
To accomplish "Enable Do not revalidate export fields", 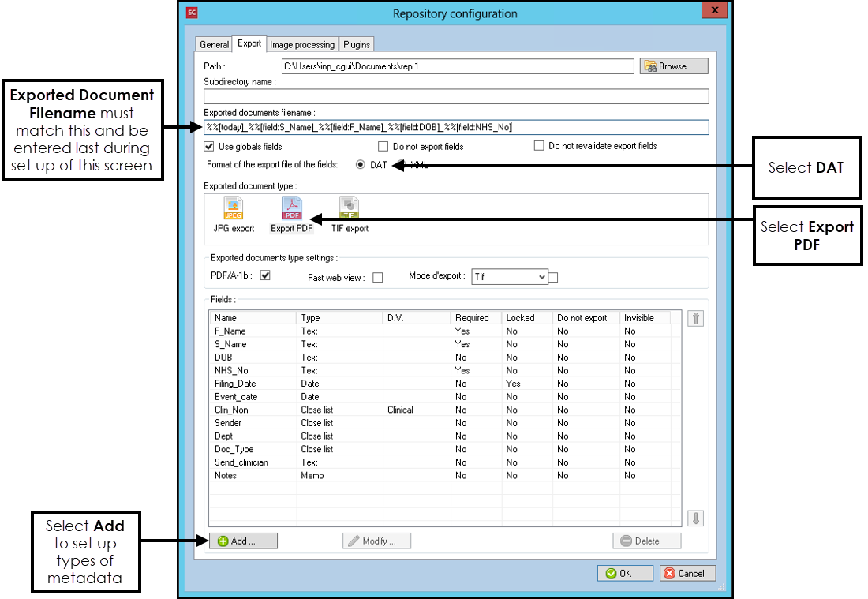I will click(x=540, y=146).
